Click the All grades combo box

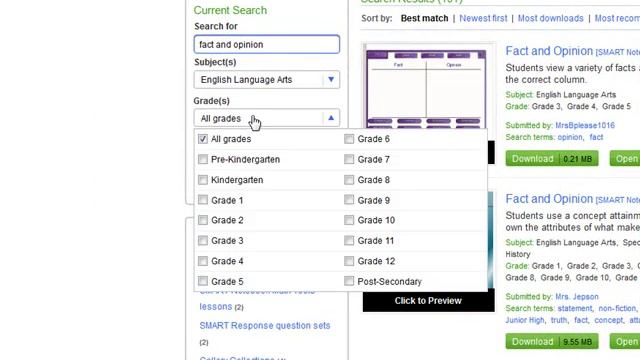267,118
